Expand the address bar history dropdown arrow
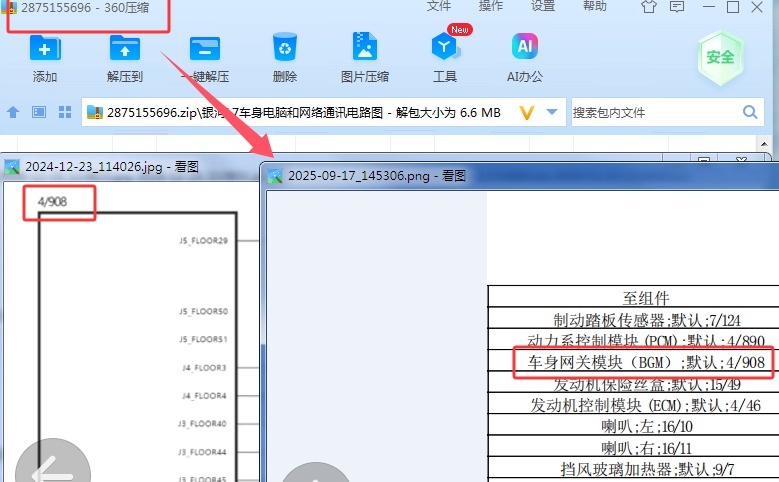Image resolution: width=779 pixels, height=482 pixels. click(551, 112)
